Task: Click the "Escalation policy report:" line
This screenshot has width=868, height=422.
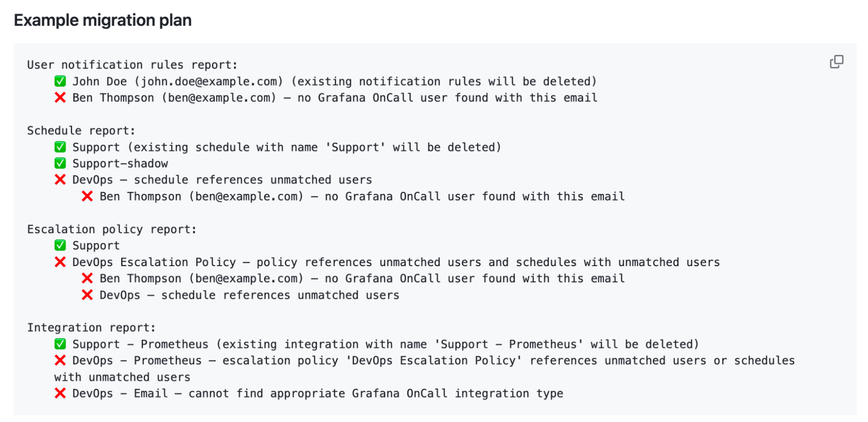Action: pos(112,229)
